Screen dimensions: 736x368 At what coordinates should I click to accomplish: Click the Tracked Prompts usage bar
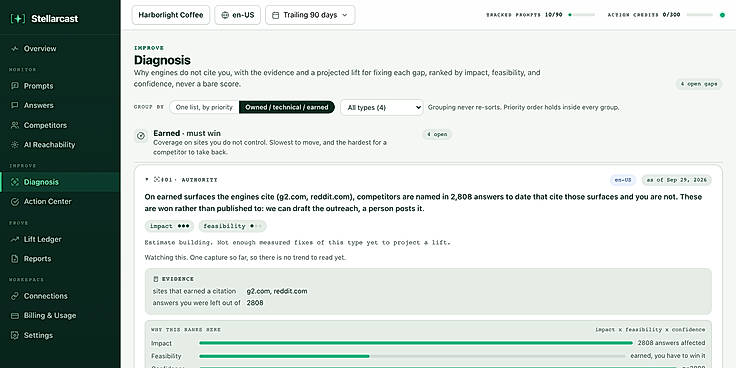[581, 15]
